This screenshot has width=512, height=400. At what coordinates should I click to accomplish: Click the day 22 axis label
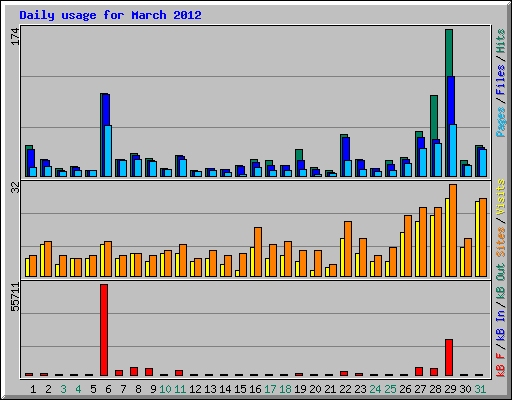click(x=345, y=389)
